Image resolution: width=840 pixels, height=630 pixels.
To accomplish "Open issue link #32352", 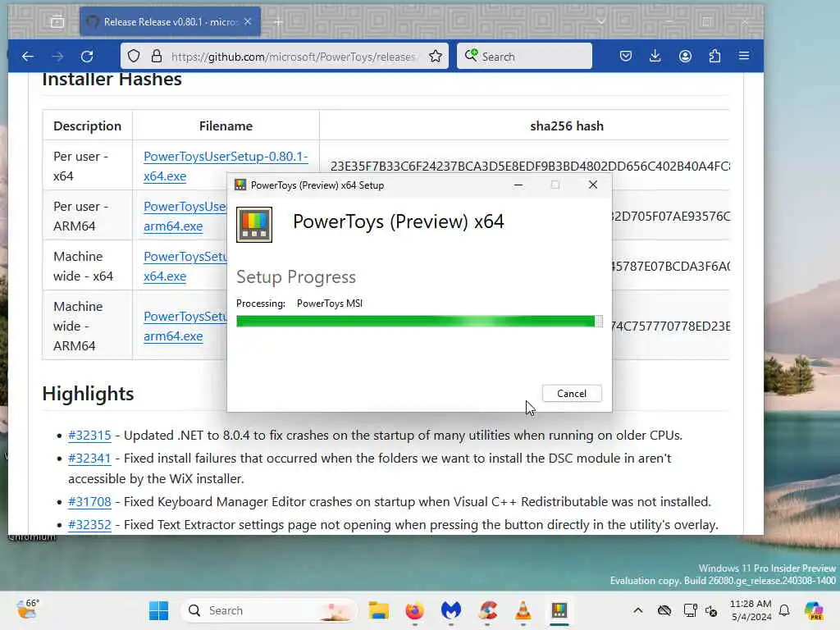I will 89,524.
